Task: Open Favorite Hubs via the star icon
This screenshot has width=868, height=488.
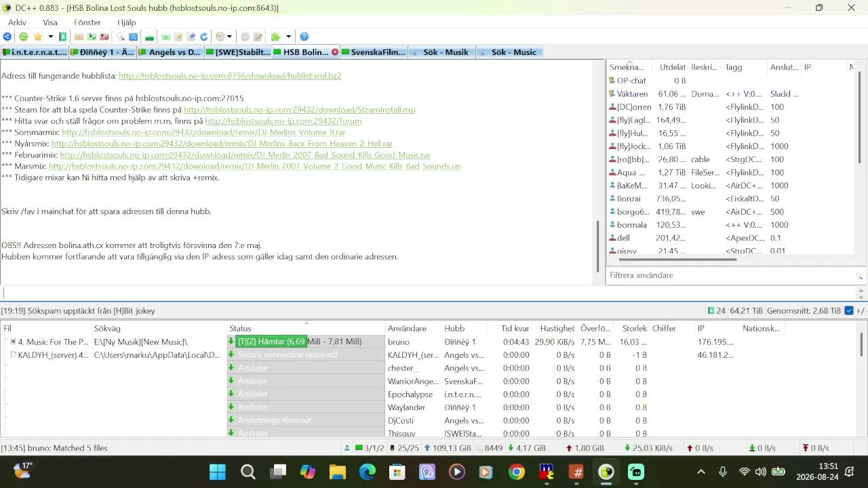Action: 37,37
